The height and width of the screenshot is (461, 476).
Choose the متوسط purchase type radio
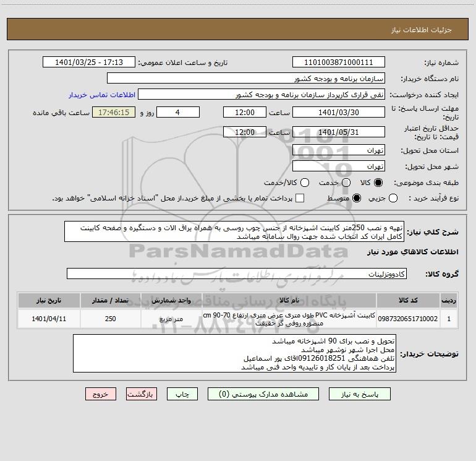[x=357, y=198]
